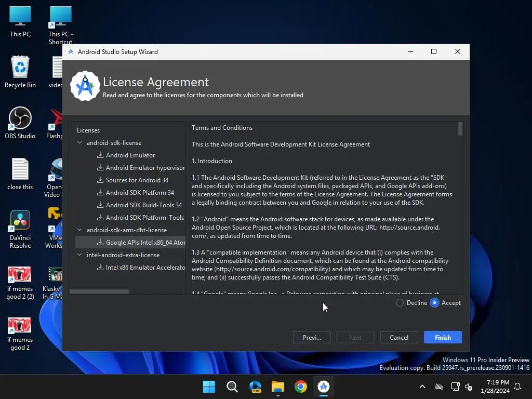Click the download icon beside Android SDK Platform 34

tap(100, 192)
